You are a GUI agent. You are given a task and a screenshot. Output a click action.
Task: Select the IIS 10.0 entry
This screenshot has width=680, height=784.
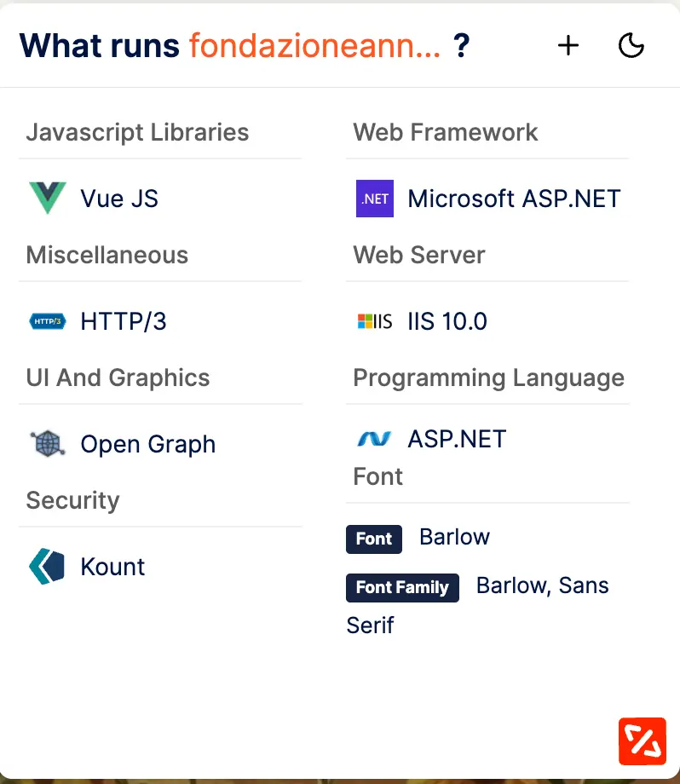[x=447, y=321]
